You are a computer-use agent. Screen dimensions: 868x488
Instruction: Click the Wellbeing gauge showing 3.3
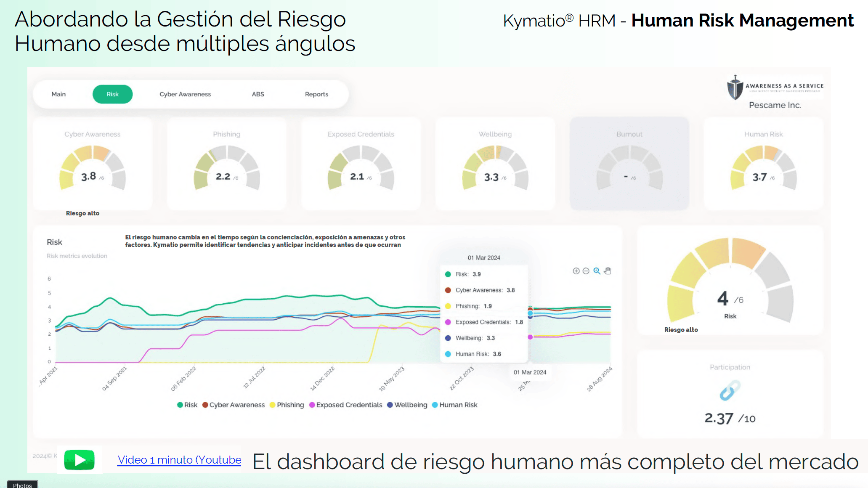[495, 166]
